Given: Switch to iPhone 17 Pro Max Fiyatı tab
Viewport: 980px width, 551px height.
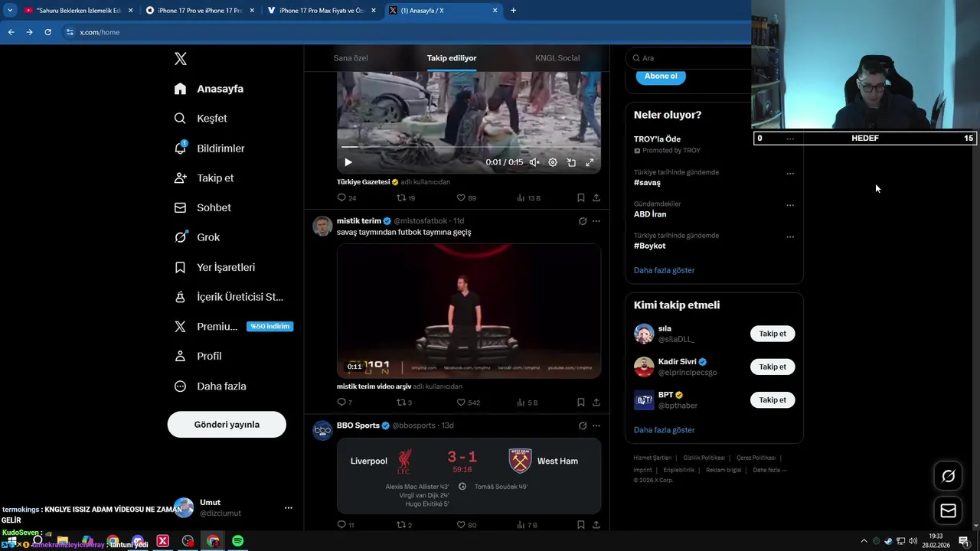Looking at the screenshot, I should [x=320, y=11].
